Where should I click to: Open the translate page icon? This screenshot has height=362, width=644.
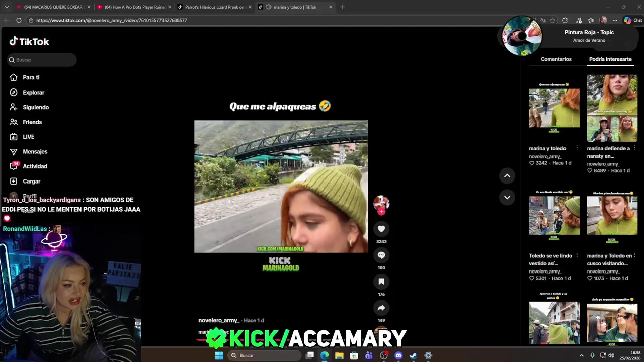pos(543,20)
